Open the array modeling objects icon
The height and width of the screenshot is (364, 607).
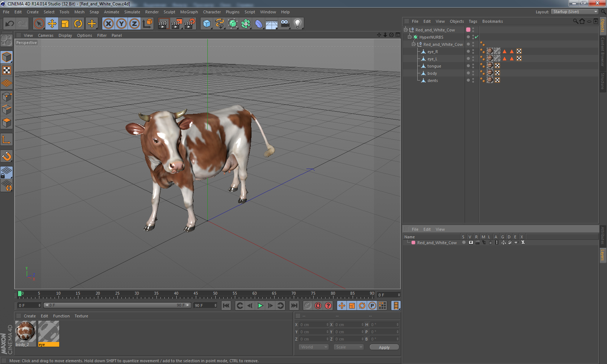(246, 24)
